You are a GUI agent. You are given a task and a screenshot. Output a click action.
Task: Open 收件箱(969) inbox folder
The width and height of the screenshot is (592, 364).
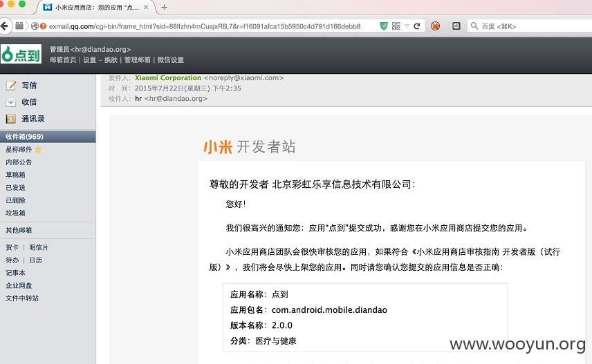[x=48, y=137]
